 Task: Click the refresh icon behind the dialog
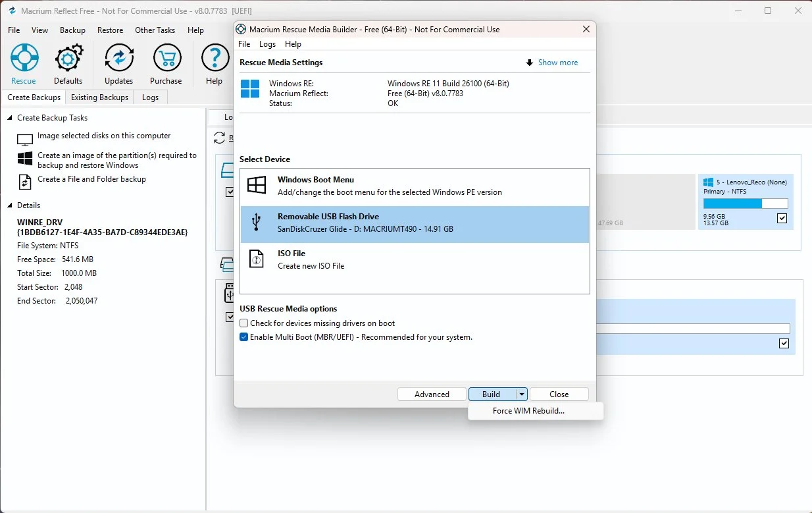click(x=220, y=138)
